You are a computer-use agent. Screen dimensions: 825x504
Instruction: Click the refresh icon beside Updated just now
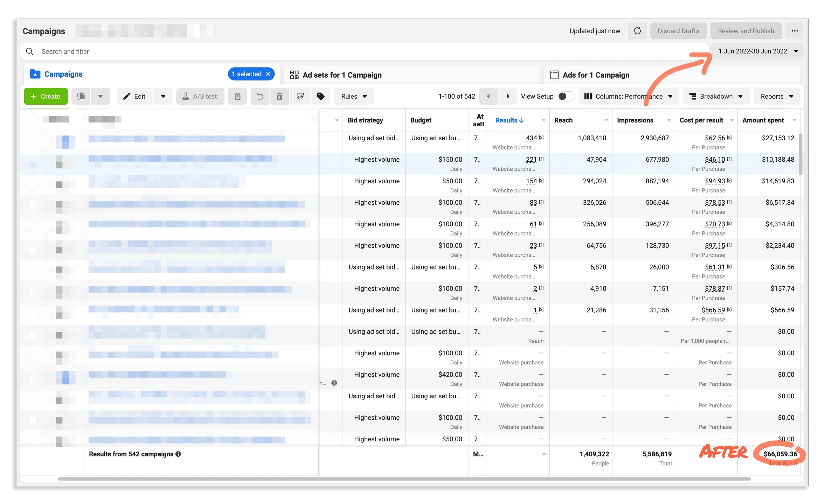(637, 31)
